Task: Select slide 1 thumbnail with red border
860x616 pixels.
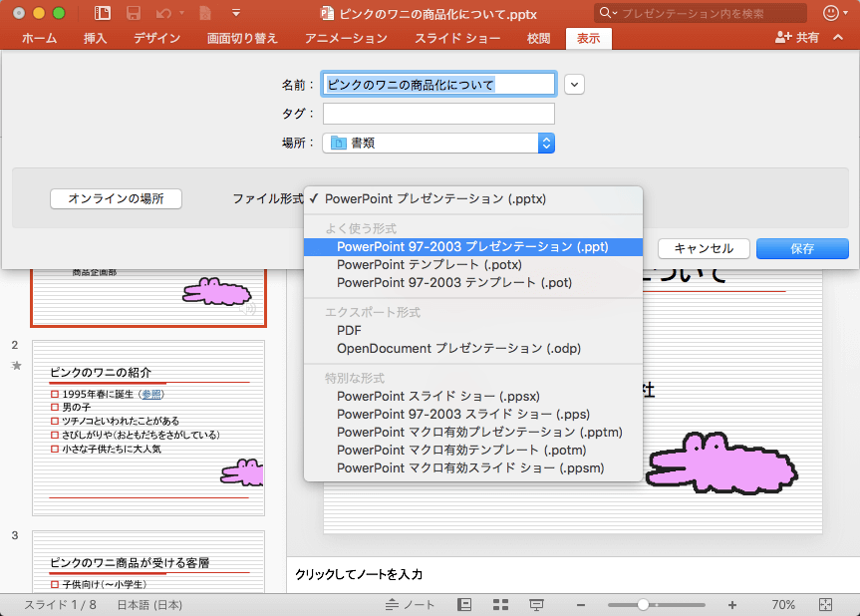Action: (148, 298)
